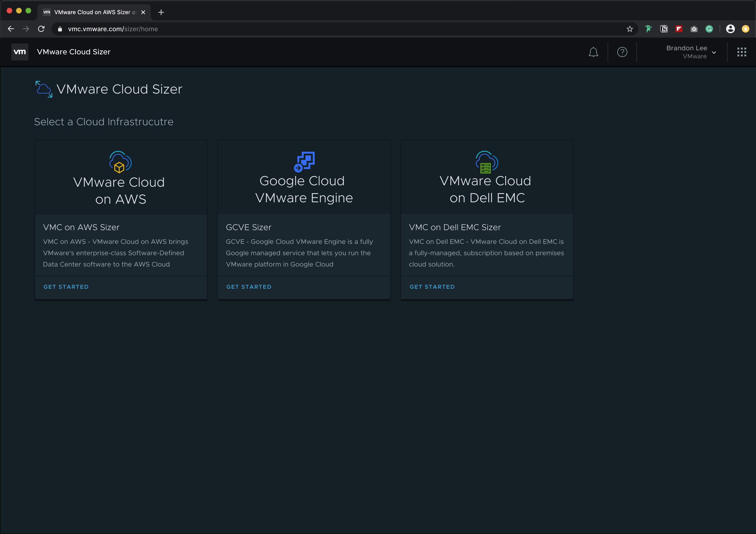Click the Google Cloud VMware Engine icon
Image resolution: width=756 pixels, height=534 pixels.
click(x=304, y=162)
